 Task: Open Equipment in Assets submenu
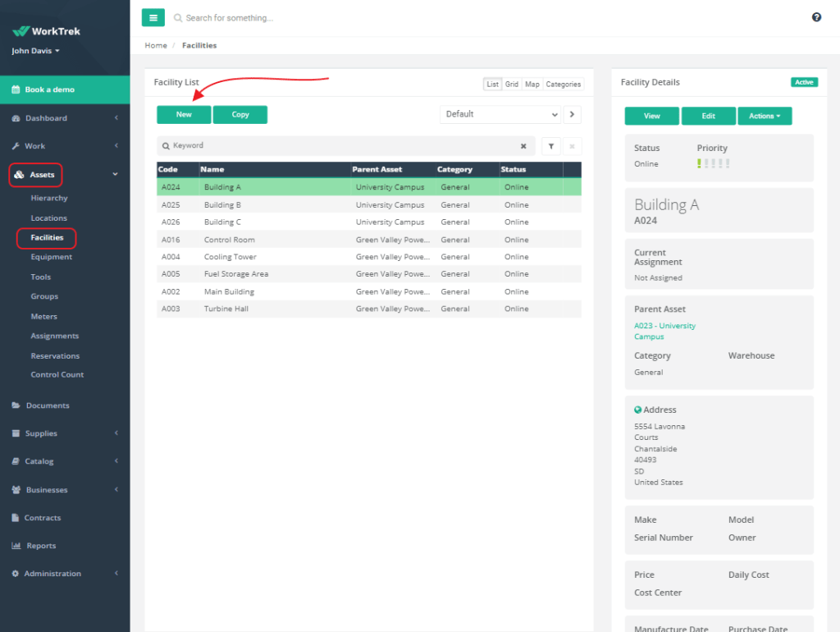click(52, 257)
